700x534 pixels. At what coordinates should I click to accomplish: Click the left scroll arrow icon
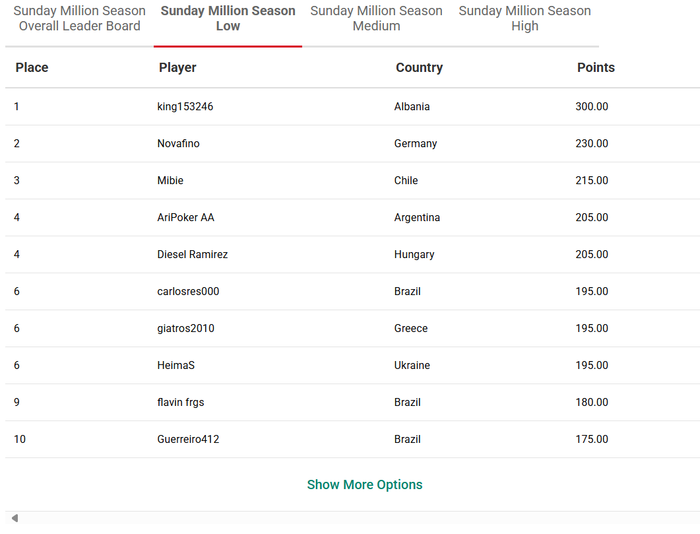click(x=15, y=518)
